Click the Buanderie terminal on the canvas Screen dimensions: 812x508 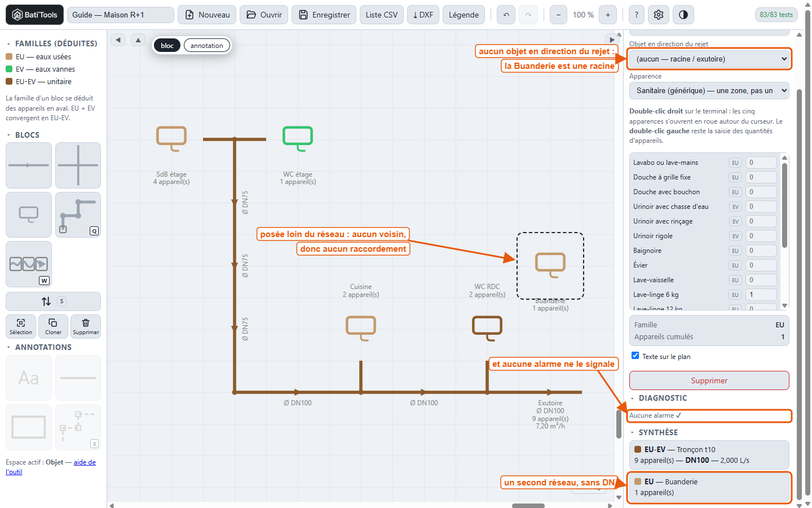(x=550, y=265)
